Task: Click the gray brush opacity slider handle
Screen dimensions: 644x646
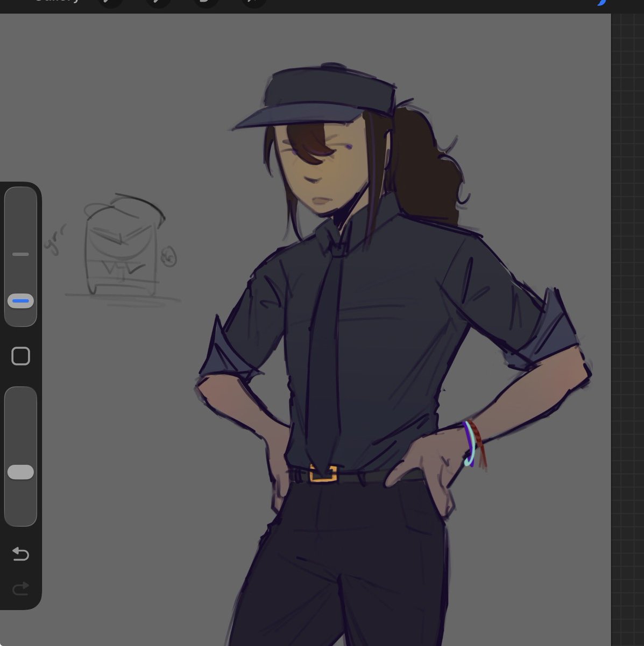Action: [20, 472]
